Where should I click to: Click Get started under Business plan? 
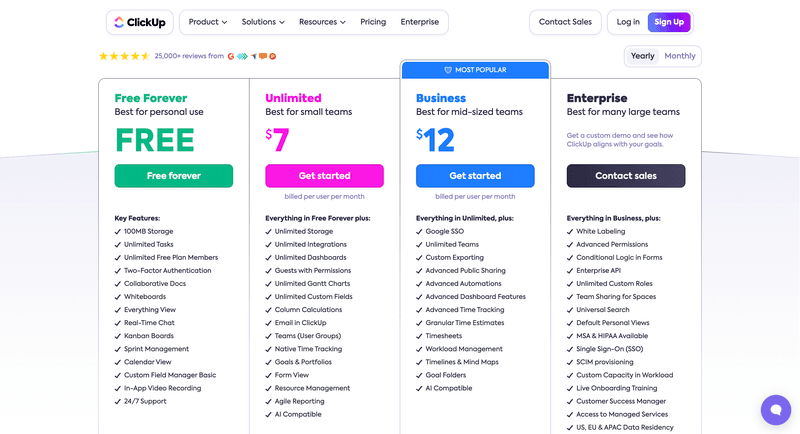point(475,176)
